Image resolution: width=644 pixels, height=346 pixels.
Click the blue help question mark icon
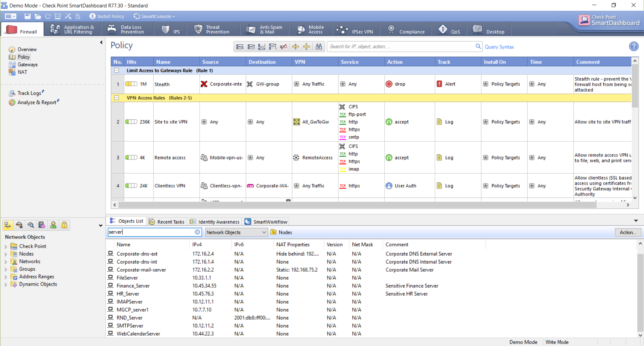point(634,46)
